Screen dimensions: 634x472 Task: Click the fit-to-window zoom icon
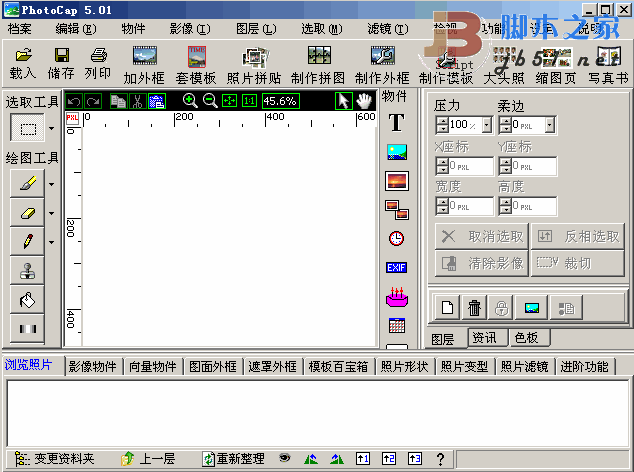[x=230, y=101]
